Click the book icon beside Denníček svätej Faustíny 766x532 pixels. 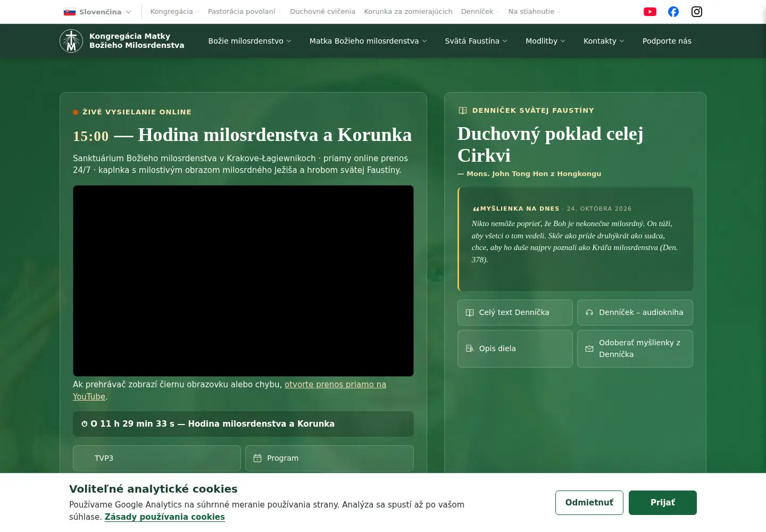click(463, 111)
